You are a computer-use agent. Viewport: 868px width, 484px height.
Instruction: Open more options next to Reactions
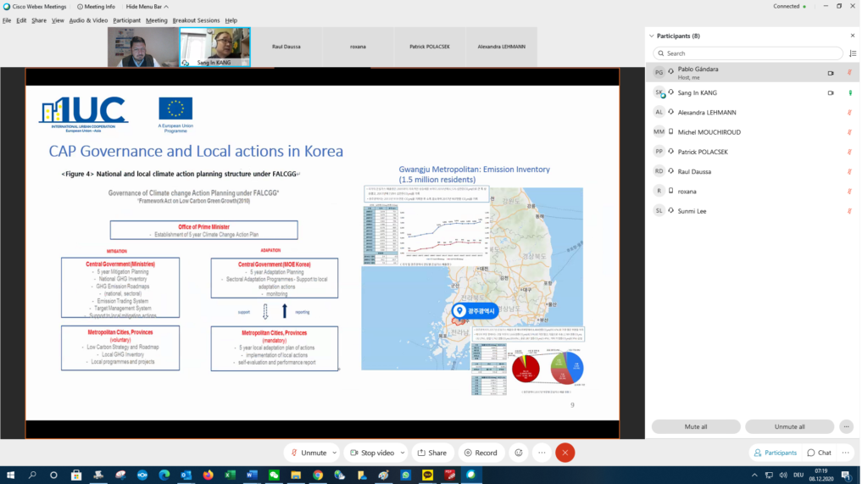(541, 453)
